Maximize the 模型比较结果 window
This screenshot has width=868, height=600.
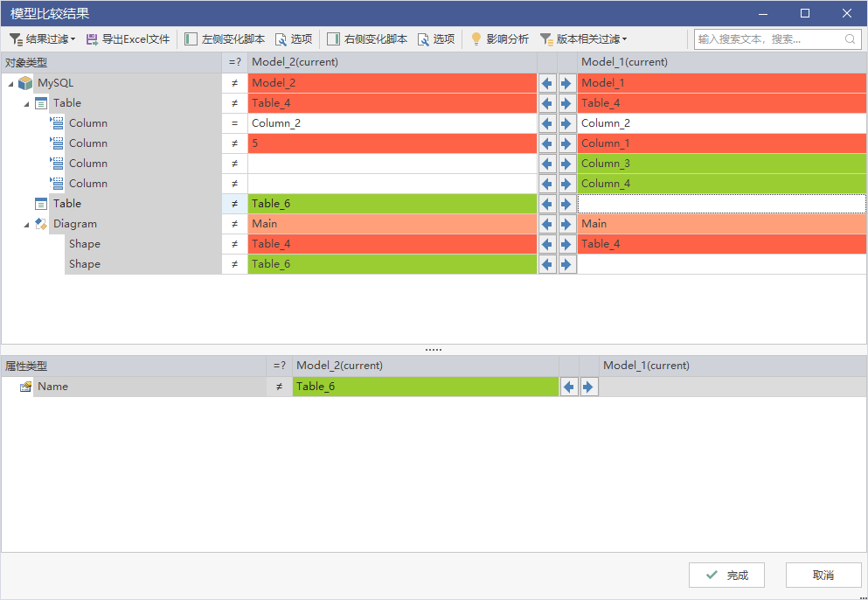click(805, 13)
